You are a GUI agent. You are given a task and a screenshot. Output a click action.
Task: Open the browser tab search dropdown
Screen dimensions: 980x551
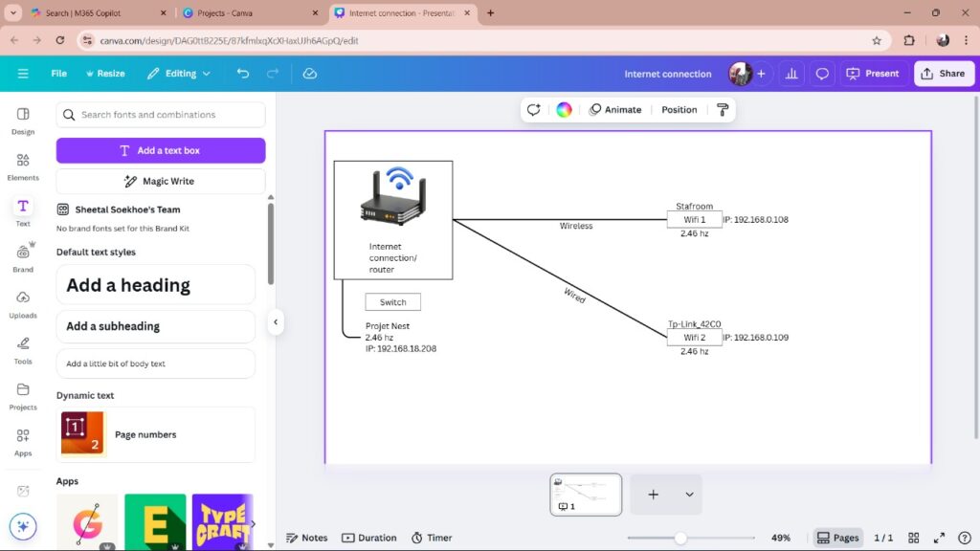click(13, 13)
